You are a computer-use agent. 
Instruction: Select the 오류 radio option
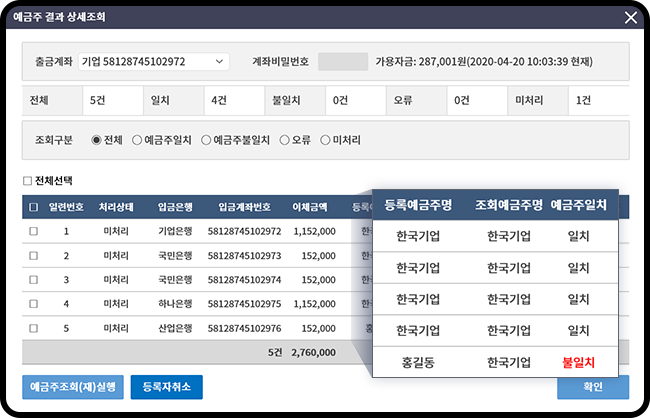(284, 140)
